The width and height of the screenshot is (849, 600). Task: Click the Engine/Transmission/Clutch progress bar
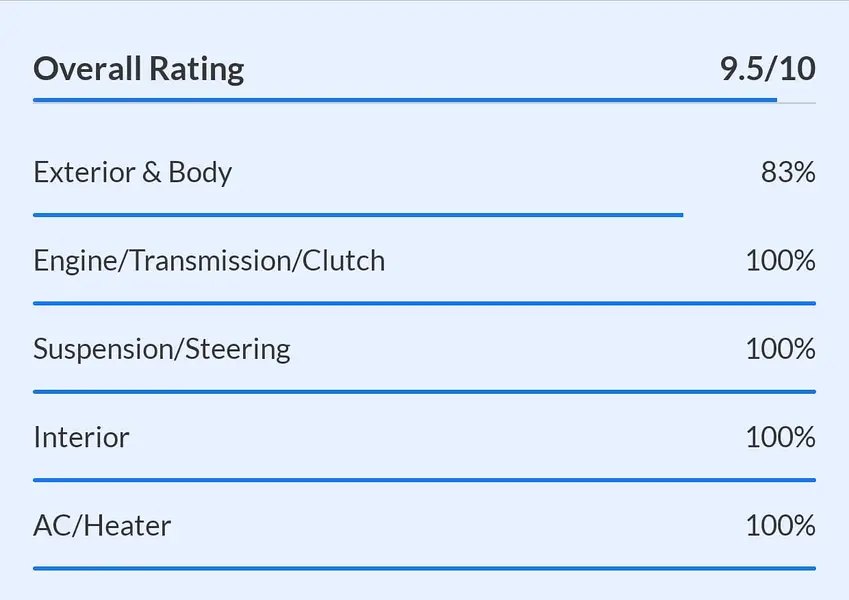point(424,303)
